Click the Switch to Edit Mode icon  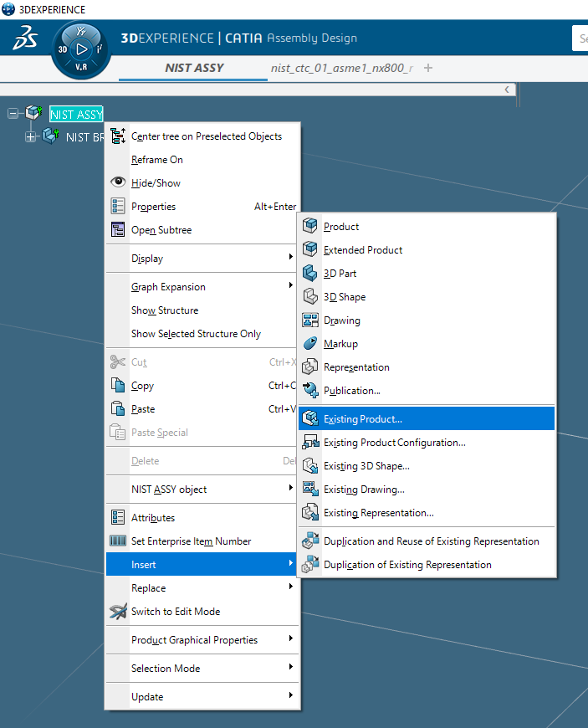click(118, 611)
